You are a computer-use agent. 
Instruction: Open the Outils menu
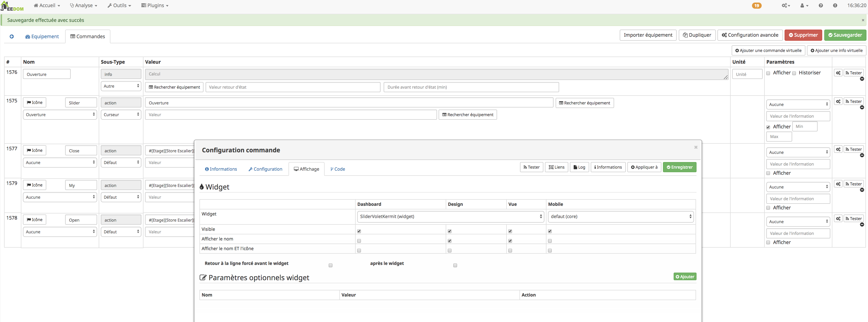pyautogui.click(x=119, y=5)
